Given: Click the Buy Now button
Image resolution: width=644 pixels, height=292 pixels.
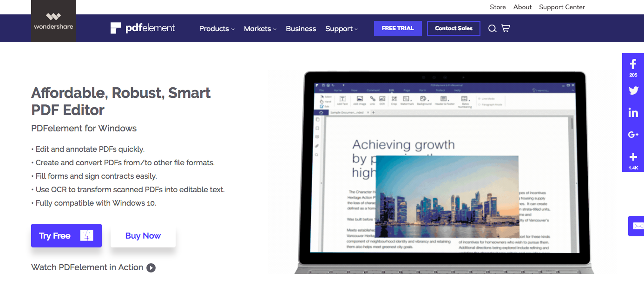Looking at the screenshot, I should 143,236.
